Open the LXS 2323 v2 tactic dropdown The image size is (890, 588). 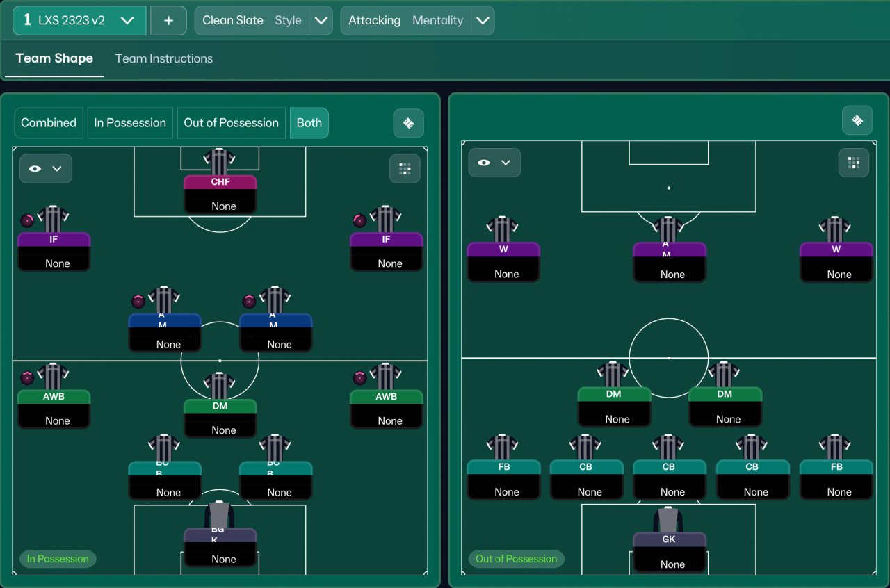click(79, 20)
